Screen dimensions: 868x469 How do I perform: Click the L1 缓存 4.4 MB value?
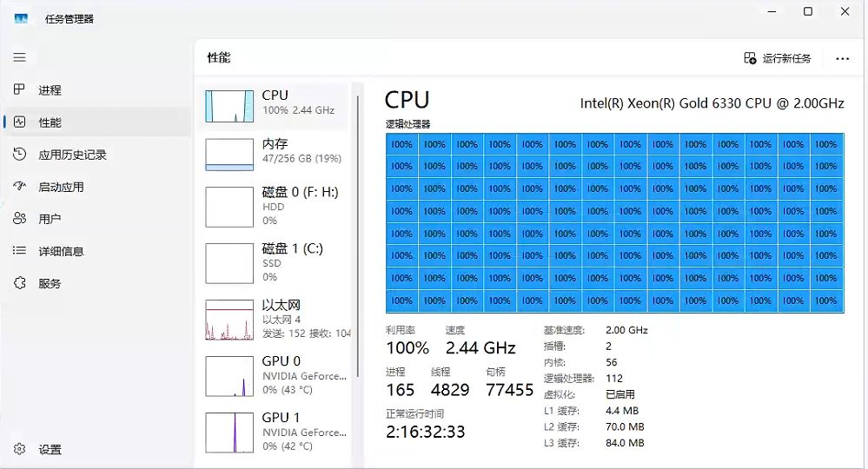click(622, 411)
